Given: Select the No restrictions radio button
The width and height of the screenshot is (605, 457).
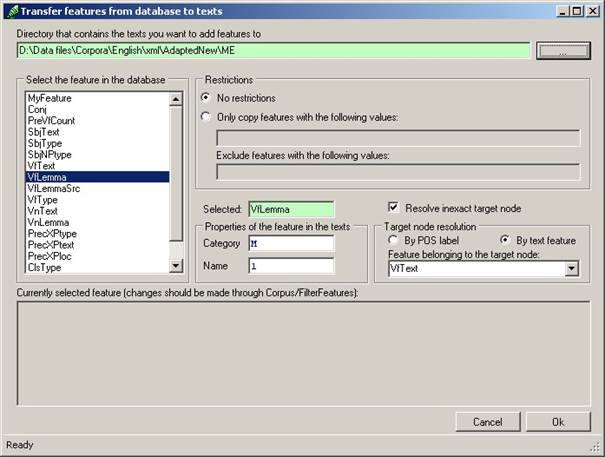Looking at the screenshot, I should tap(206, 98).
